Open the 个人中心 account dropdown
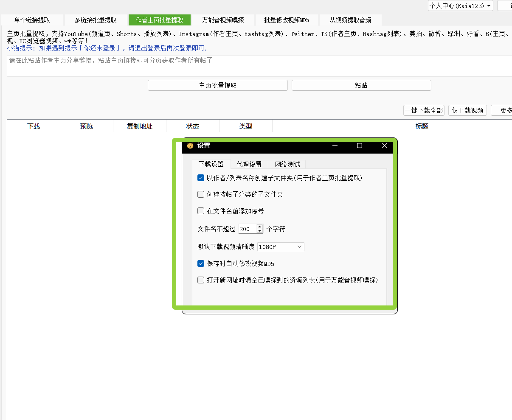512x420 pixels. pos(460,6)
